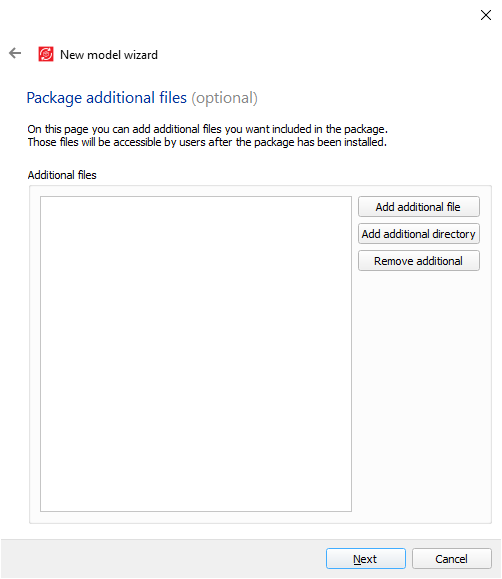The height and width of the screenshot is (579, 502).
Task: Click the 'Those files will be accessible' line
Action: point(207,142)
